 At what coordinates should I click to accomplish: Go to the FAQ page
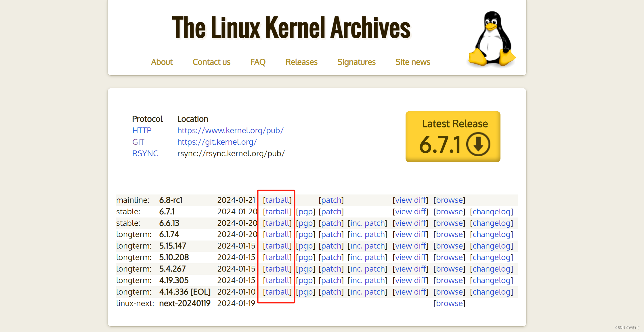pyautogui.click(x=258, y=62)
